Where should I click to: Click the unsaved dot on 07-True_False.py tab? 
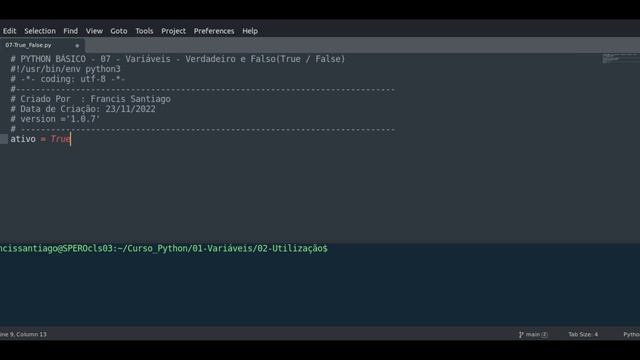77,46
